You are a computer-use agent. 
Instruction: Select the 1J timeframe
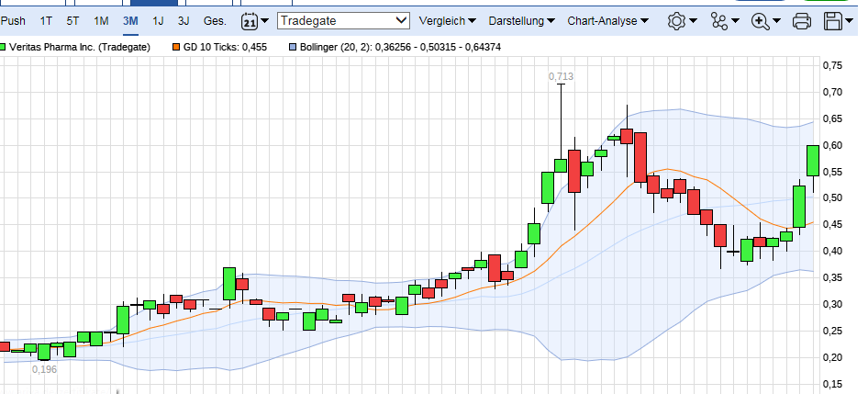pos(158,20)
